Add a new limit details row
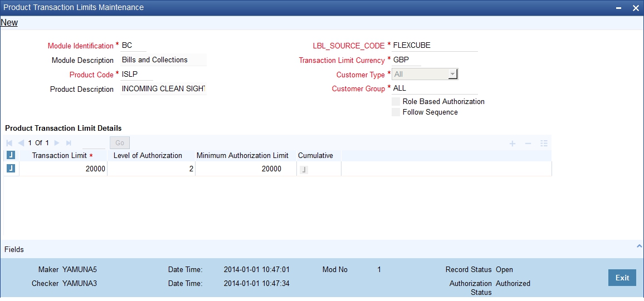Viewport: 644px width, 301px height. 513,144
